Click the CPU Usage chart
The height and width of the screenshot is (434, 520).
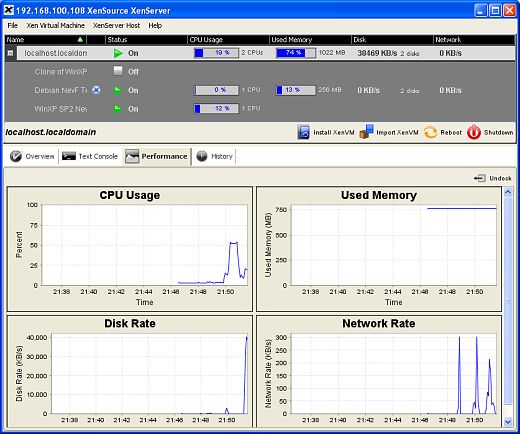point(130,249)
